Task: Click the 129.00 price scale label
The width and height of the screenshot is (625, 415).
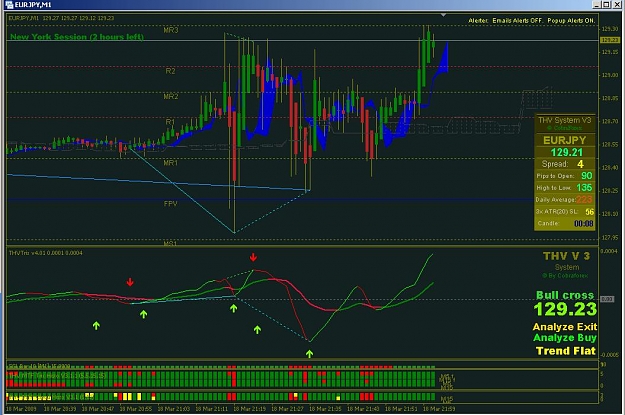Action: [610, 75]
